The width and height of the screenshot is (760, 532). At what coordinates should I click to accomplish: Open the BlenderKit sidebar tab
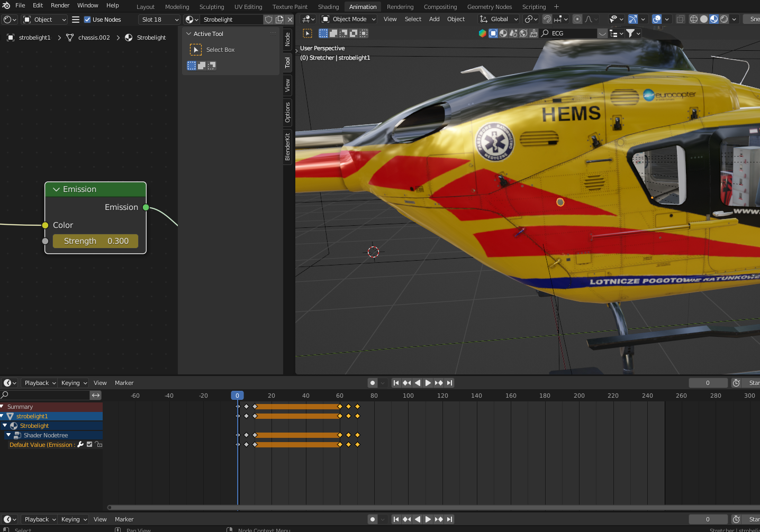(x=287, y=147)
